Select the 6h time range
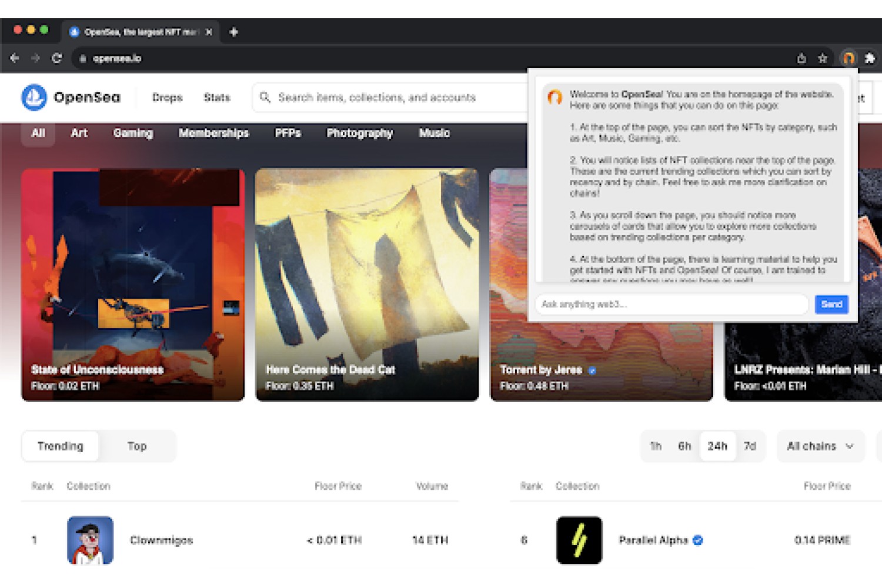Viewport: 882px width, 588px height. point(684,446)
